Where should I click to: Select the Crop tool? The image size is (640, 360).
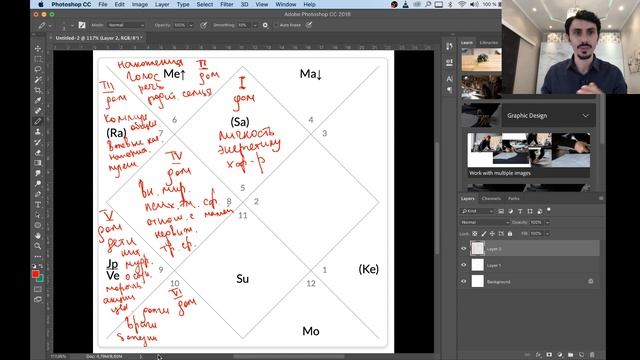[x=38, y=90]
